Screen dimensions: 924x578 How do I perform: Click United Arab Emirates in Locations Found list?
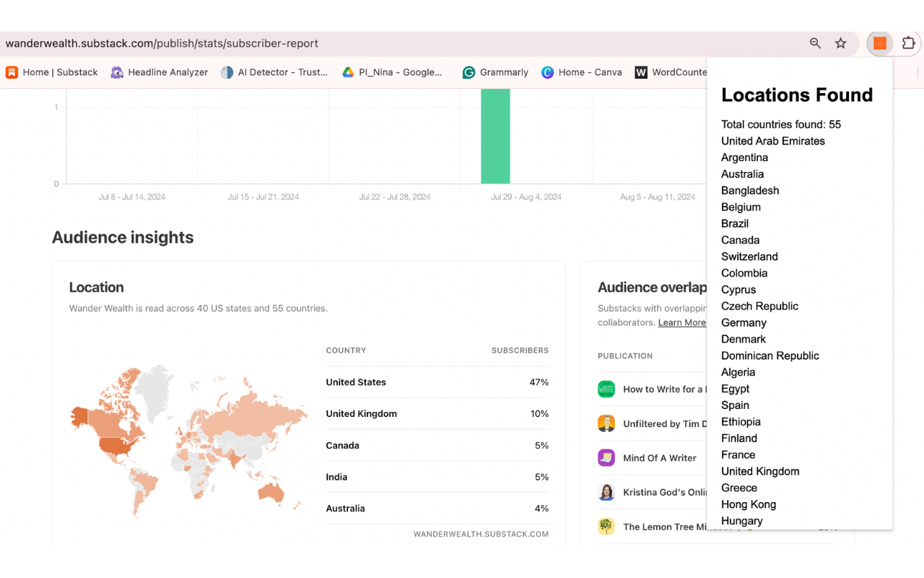point(773,141)
